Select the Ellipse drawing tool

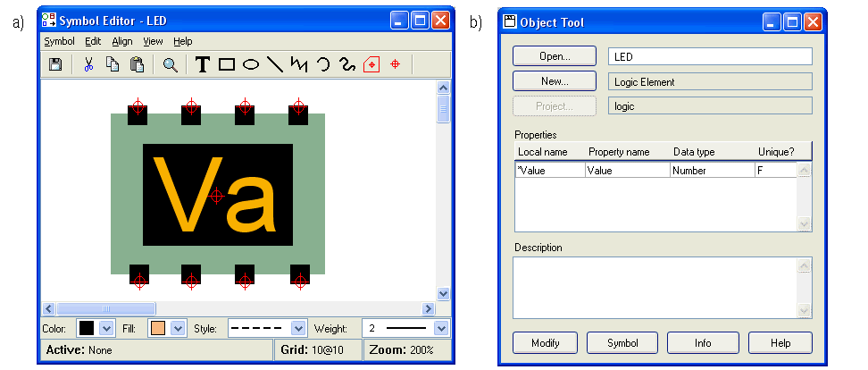pos(251,64)
